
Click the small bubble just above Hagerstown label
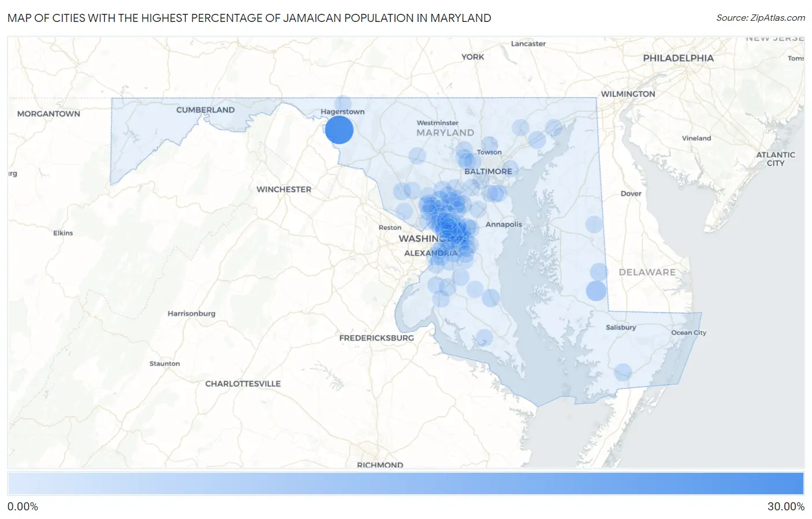coord(342,103)
